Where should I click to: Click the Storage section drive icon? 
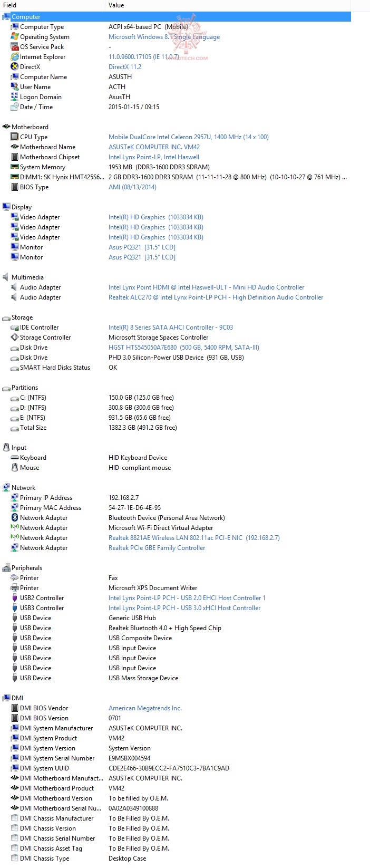coord(6,317)
